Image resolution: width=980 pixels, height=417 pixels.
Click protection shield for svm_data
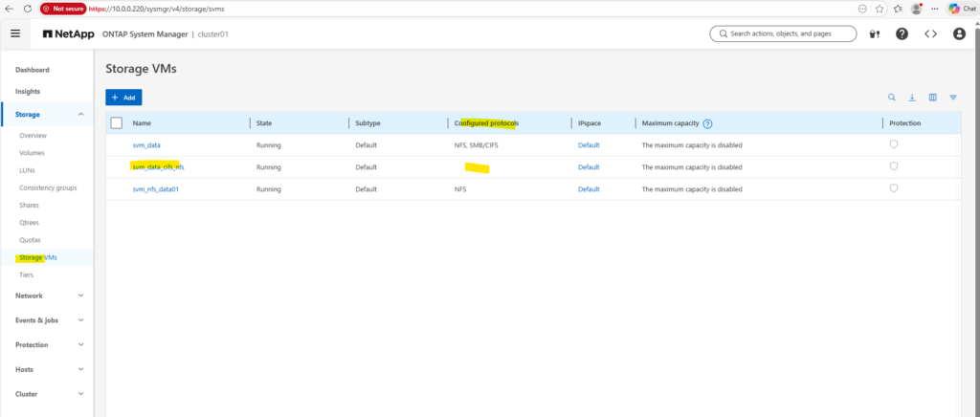(894, 144)
